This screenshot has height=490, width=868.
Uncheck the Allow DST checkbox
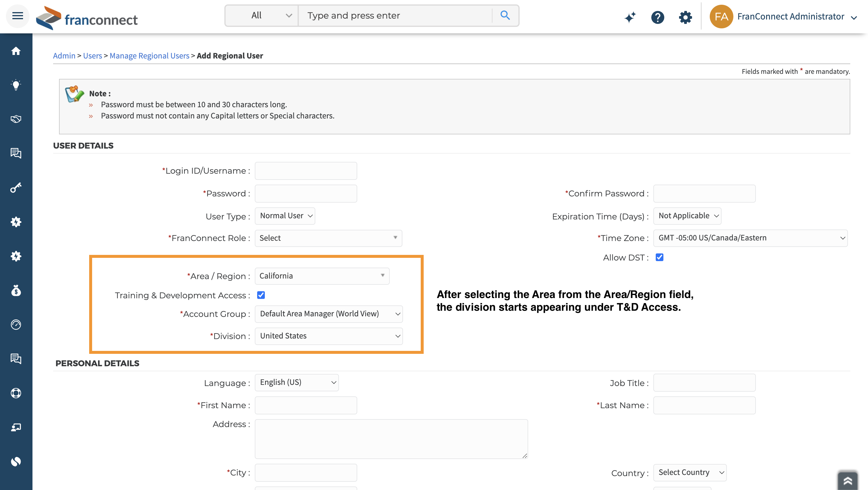click(x=660, y=258)
